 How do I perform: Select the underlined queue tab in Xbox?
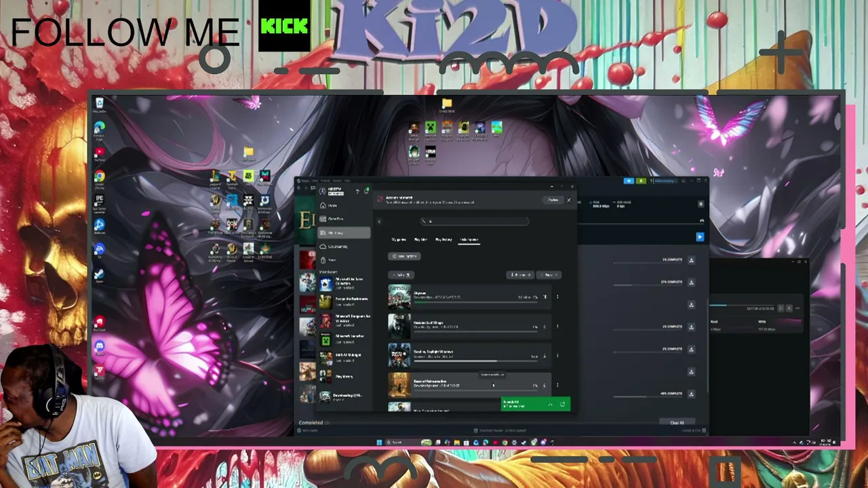(468, 240)
